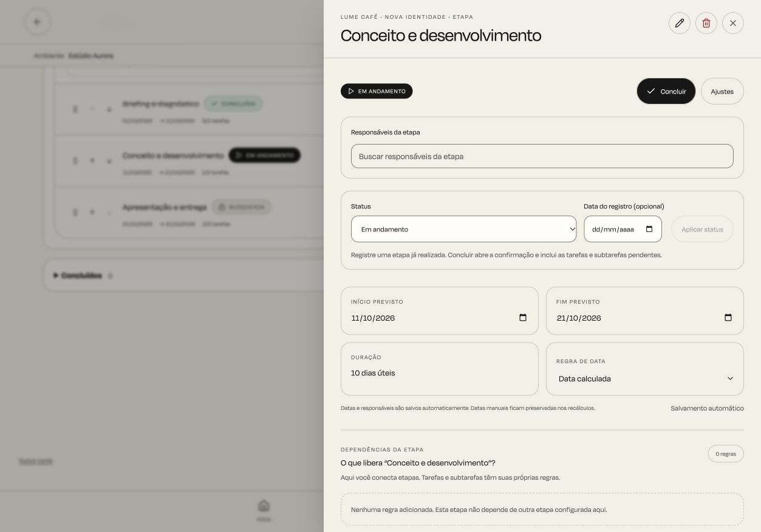Open the calendar picker for Data do registro
761x532 pixels.
tap(649, 229)
